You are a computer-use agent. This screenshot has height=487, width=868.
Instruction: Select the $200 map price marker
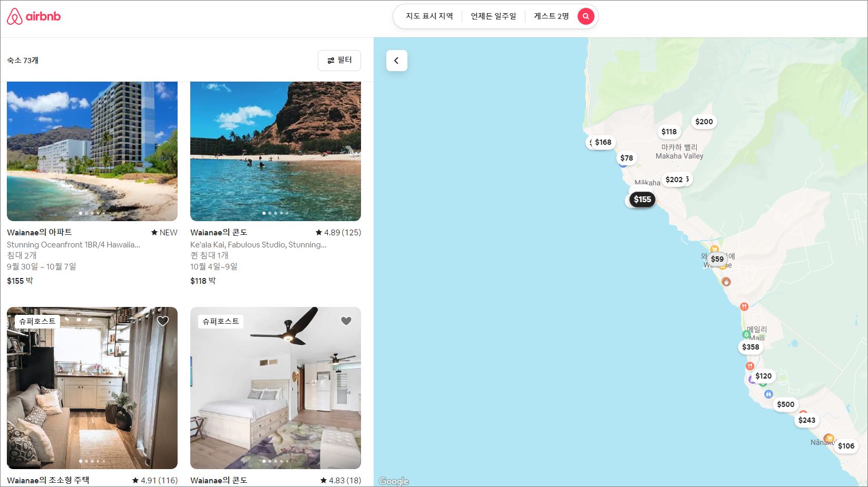704,122
